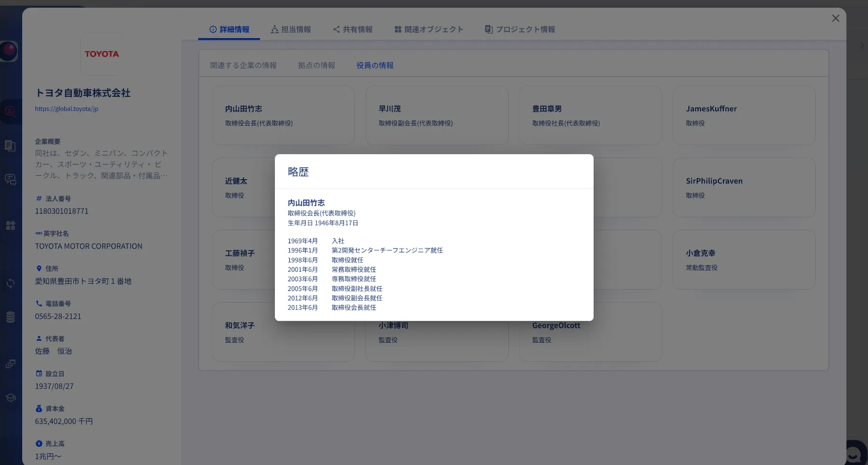Click the 取締役副会長就任 career entry

tap(357, 298)
